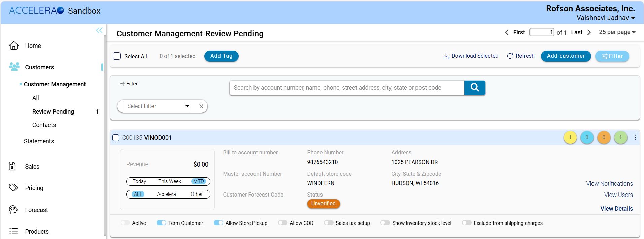Image resolution: width=644 pixels, height=239 pixels.
Task: Click the Home house icon
Action: (14, 46)
